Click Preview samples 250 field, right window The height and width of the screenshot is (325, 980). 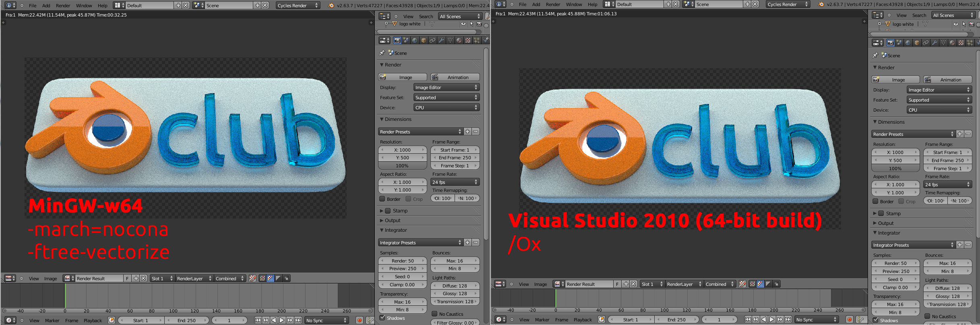pyautogui.click(x=895, y=271)
